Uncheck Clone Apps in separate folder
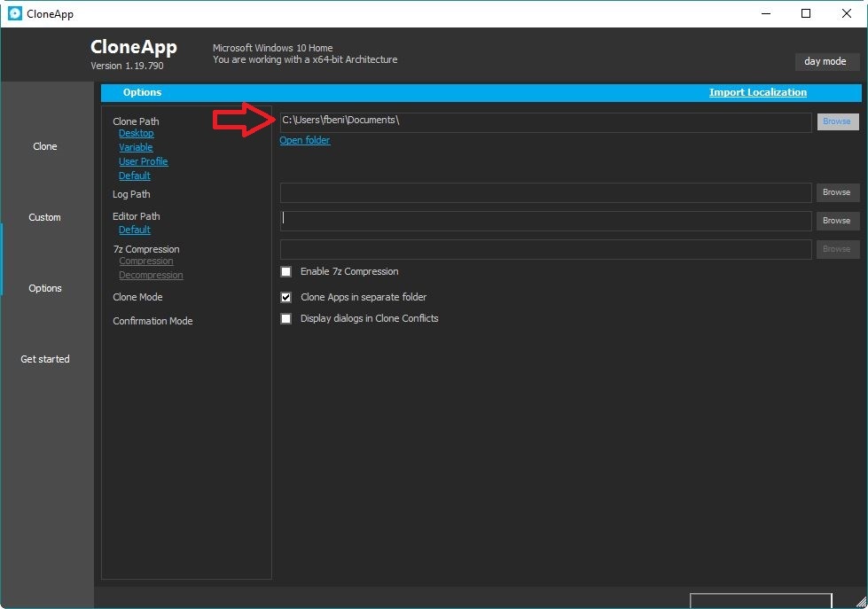Screen dimensions: 868x609 [286, 298]
